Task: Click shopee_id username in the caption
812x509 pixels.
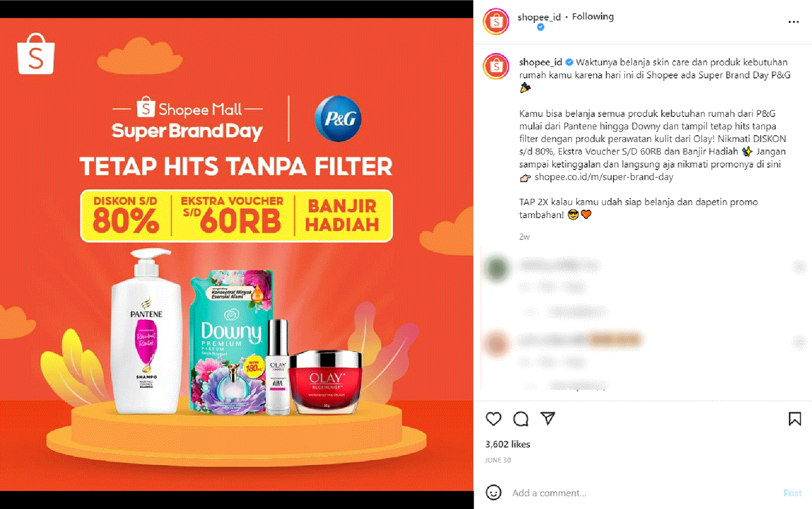Action: pos(540,62)
